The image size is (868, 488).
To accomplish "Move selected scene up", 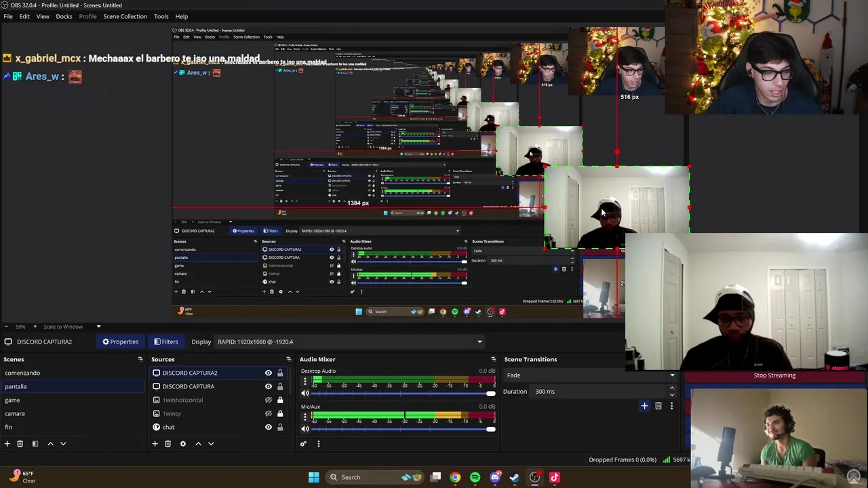I will click(x=50, y=444).
